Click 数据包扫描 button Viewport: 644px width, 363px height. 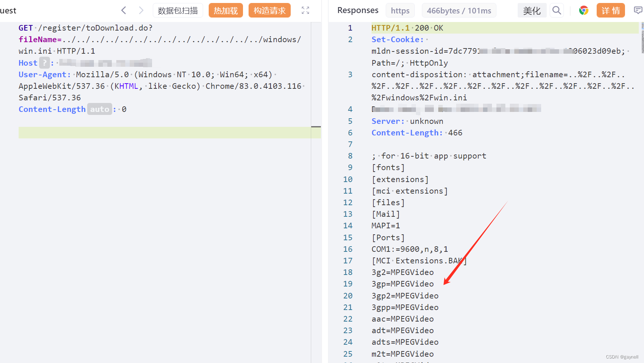[x=178, y=10]
